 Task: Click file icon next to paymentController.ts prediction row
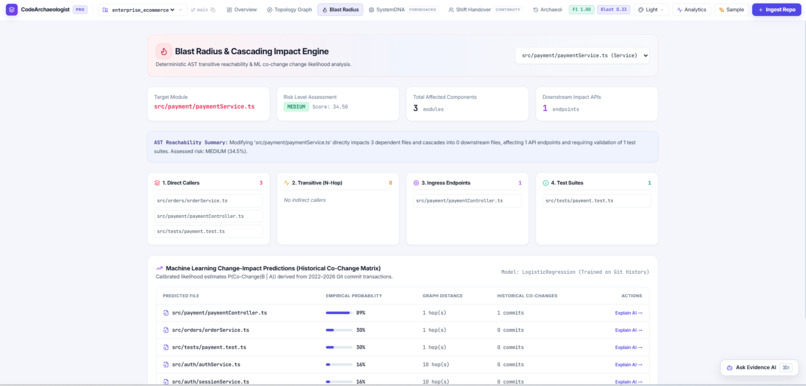[x=166, y=313]
